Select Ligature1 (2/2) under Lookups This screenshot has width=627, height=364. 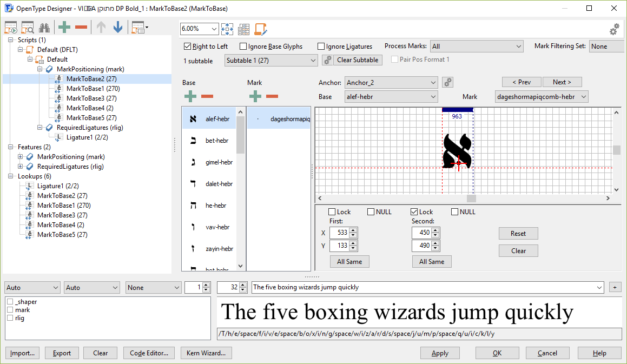point(57,186)
